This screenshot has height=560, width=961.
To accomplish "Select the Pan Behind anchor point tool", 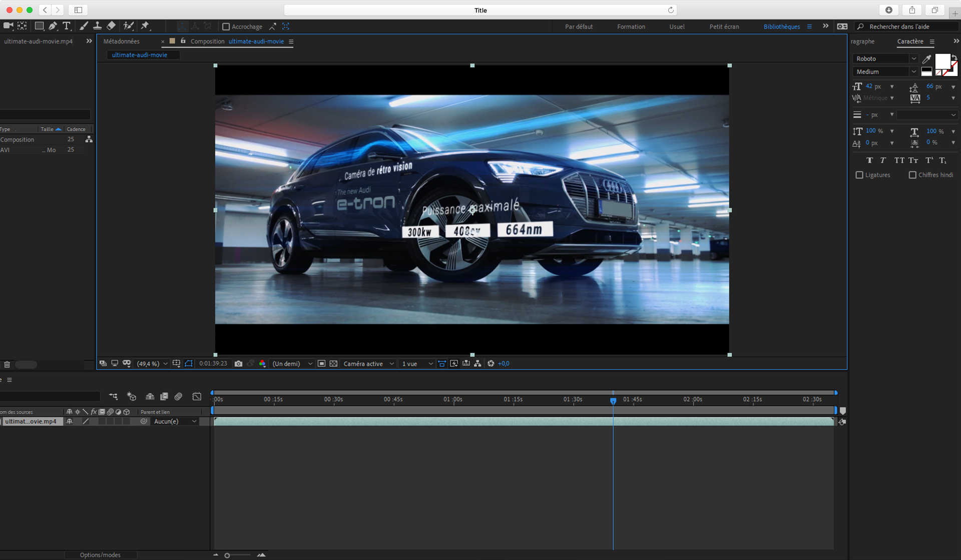I will pyautogui.click(x=22, y=26).
